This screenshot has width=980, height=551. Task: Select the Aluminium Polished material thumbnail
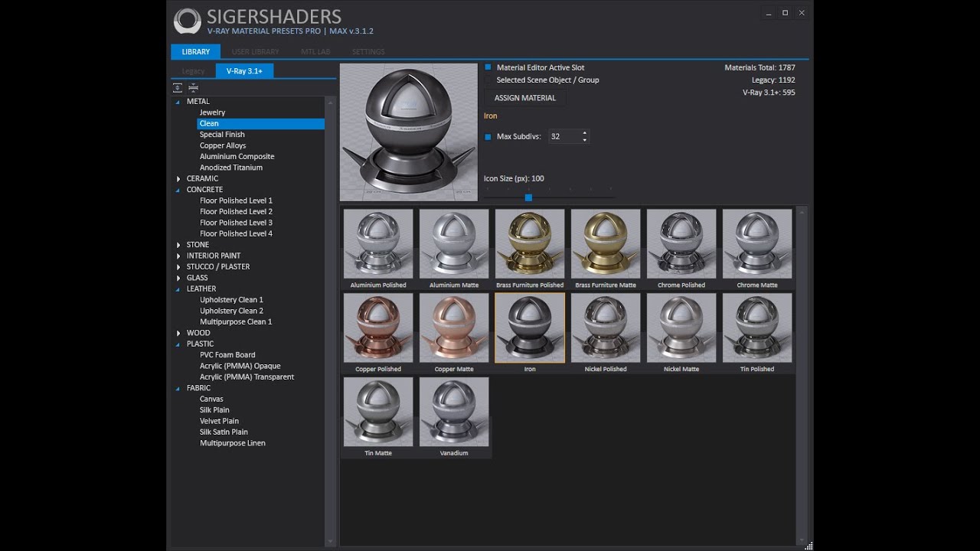tap(378, 244)
